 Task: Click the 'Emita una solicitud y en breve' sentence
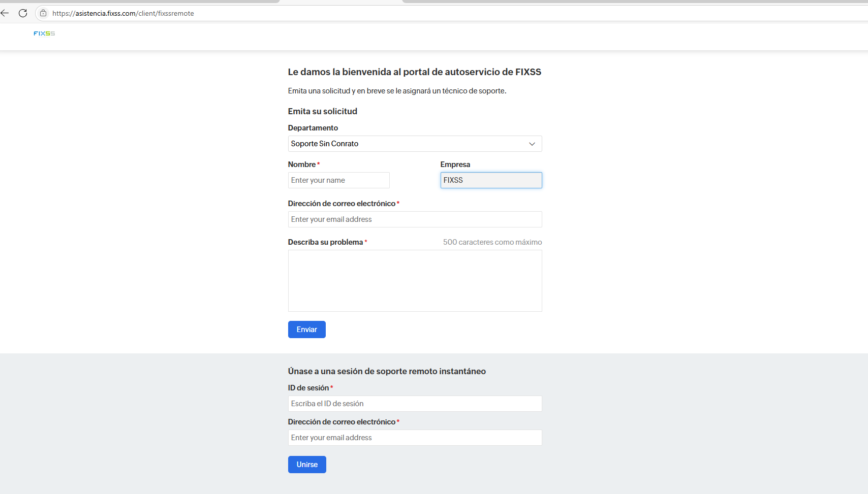(x=397, y=91)
